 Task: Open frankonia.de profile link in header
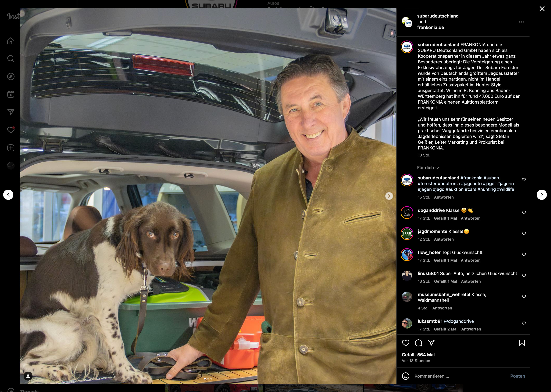coord(430,28)
